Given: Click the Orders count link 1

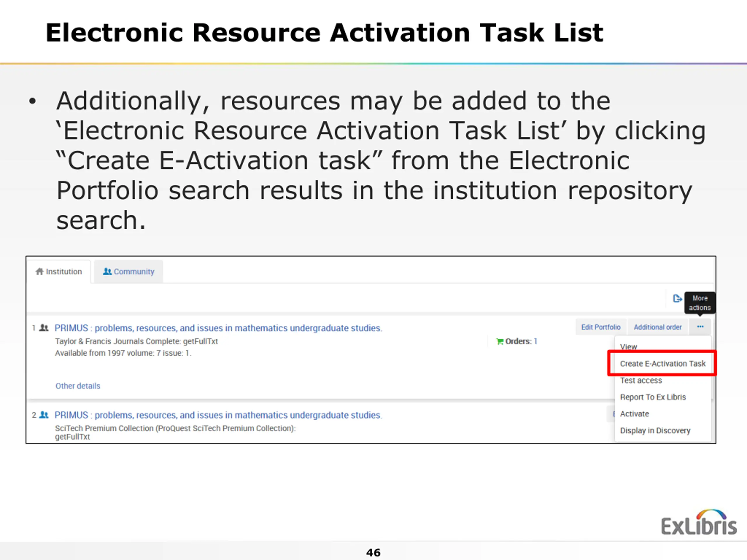Looking at the screenshot, I should 535,341.
